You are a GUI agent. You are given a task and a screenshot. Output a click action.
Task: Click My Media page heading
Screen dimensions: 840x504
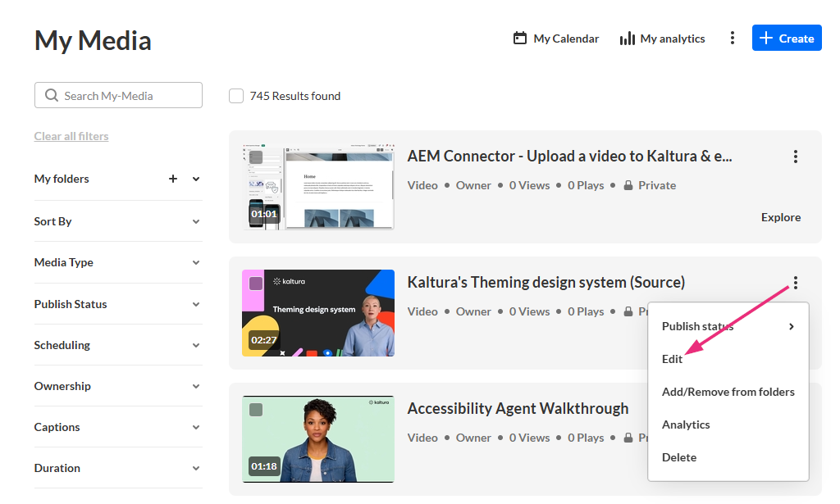click(93, 41)
